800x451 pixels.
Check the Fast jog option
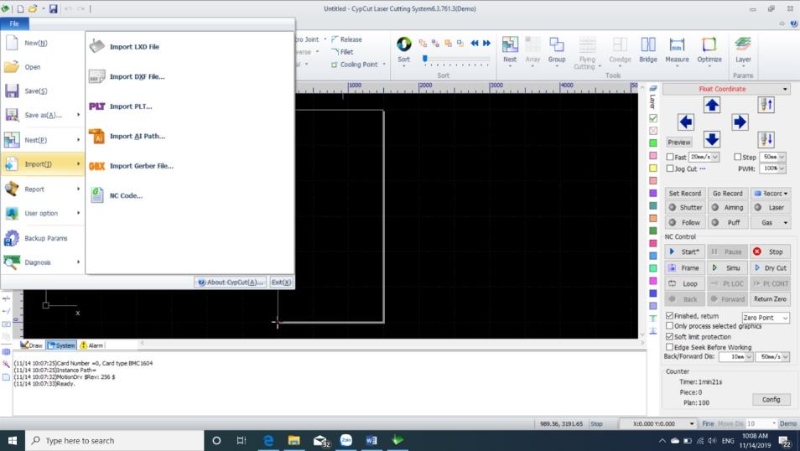coord(670,157)
